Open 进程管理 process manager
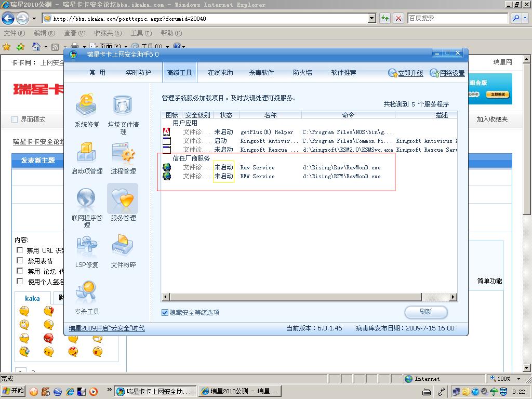Image resolution: width=532 pixels, height=399 pixels. coord(123,157)
